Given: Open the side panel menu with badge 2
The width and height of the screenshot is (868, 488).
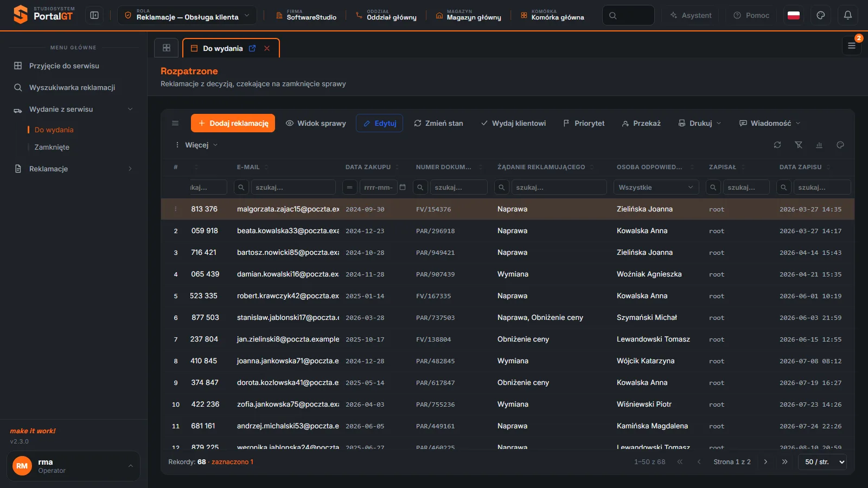Looking at the screenshot, I should pyautogui.click(x=852, y=46).
